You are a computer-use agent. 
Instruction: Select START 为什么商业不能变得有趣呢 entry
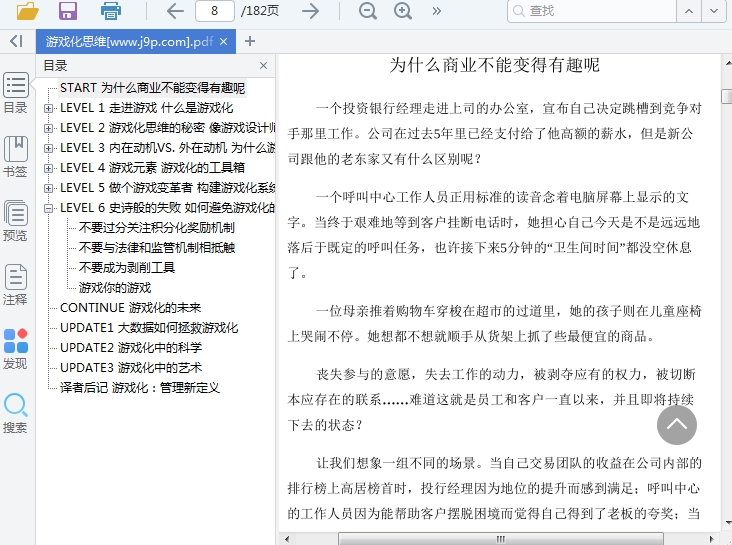pyautogui.click(x=152, y=88)
